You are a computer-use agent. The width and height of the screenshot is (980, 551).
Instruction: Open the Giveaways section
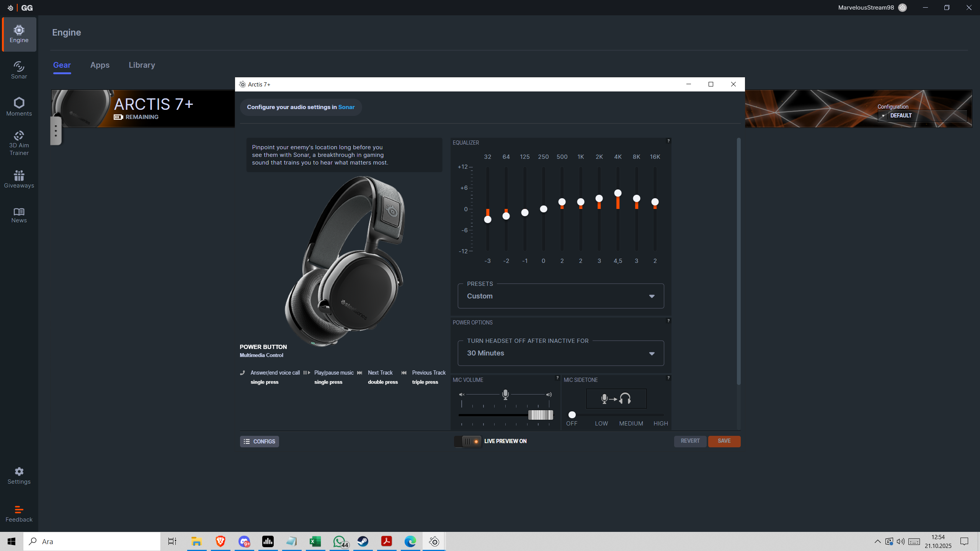point(19,179)
